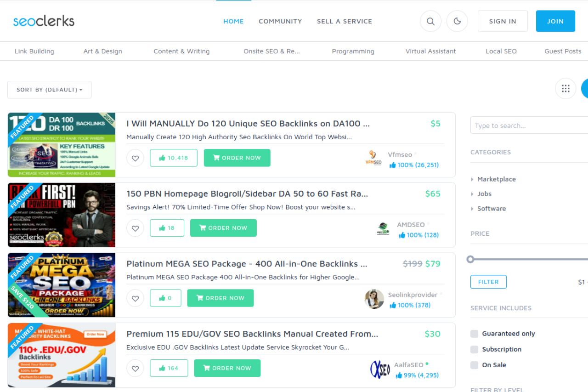Open the Link Building category tab
Image resolution: width=588 pixels, height=392 pixels.
pos(34,51)
